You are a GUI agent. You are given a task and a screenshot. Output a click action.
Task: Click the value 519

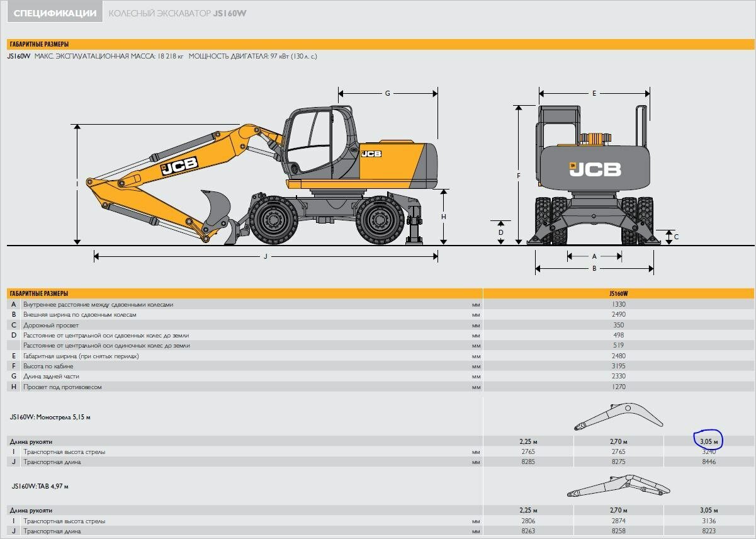[x=619, y=345]
